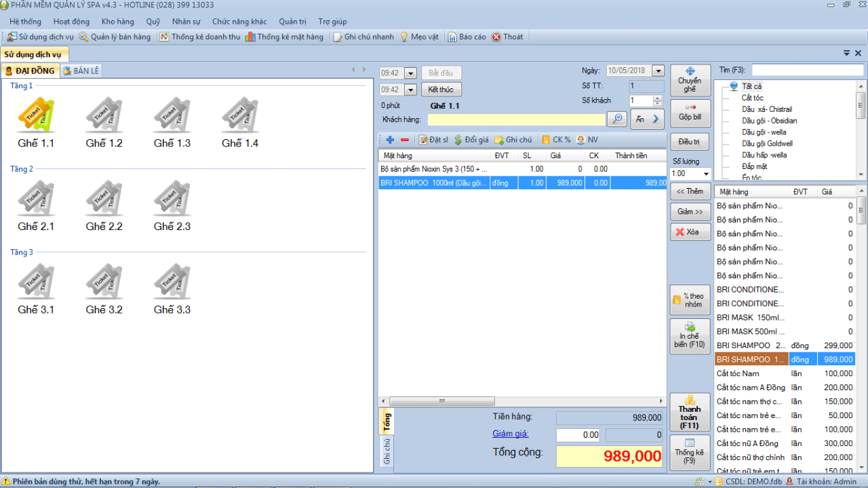Click the Chuyển ghế button
This screenshot has width=868, height=488.
point(690,80)
